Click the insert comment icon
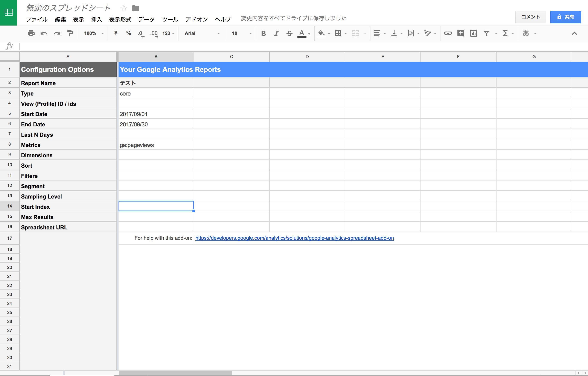Screen dimensions: 588x376 pos(461,33)
